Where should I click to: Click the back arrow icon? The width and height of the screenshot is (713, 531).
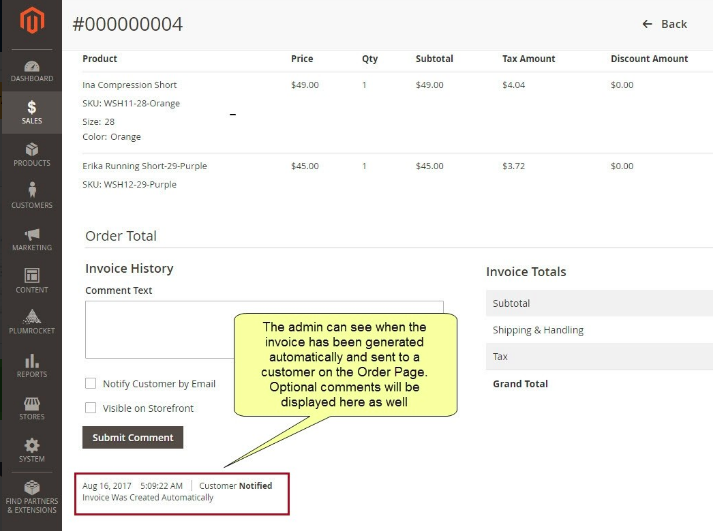(x=647, y=24)
